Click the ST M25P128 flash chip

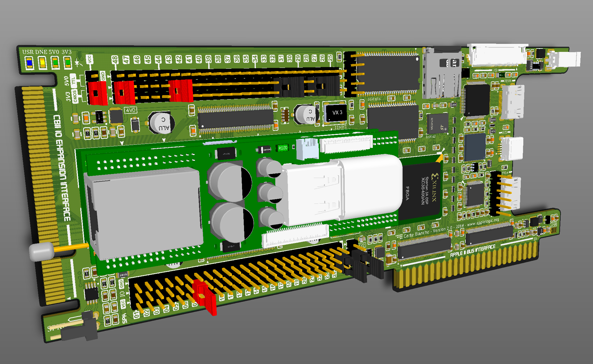pyautogui.click(x=438, y=124)
